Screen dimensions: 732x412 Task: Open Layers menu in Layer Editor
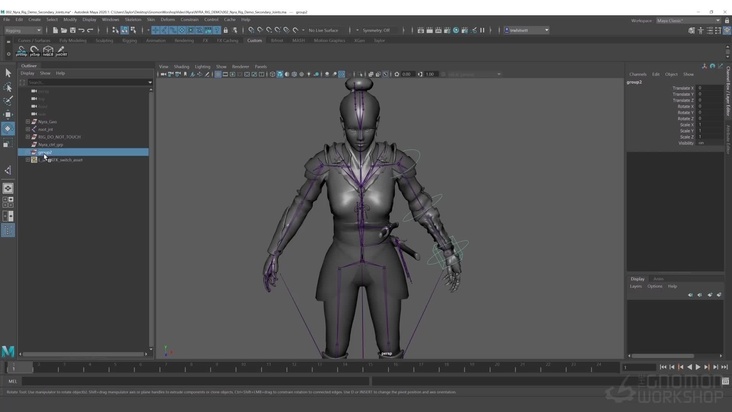pyautogui.click(x=636, y=286)
